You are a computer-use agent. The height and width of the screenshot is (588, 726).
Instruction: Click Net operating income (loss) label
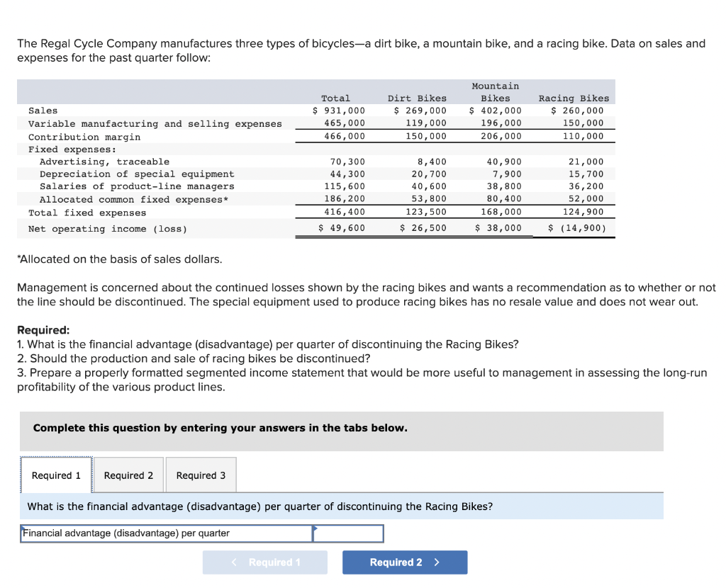108,229
